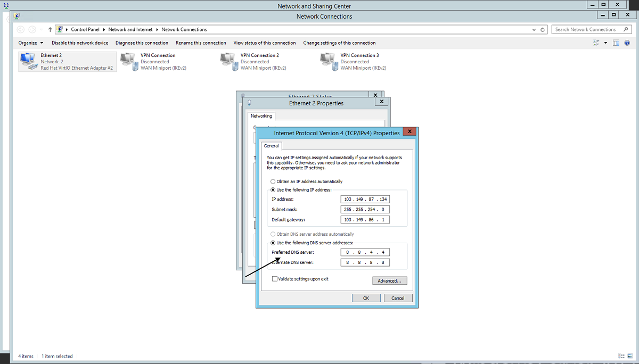Expand the view options dropdown arrow
639x364 pixels.
(605, 43)
